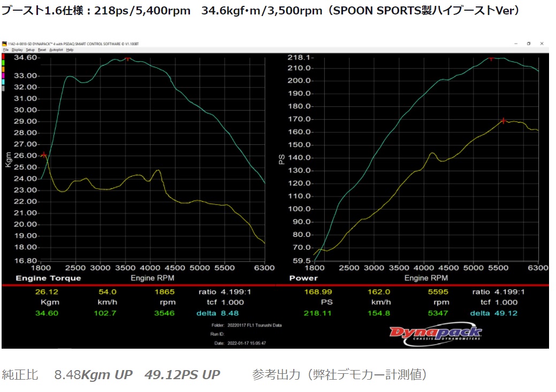The height and width of the screenshot is (392, 556).
Task: Select the magenta run color swatch
Action: click(4, 75)
